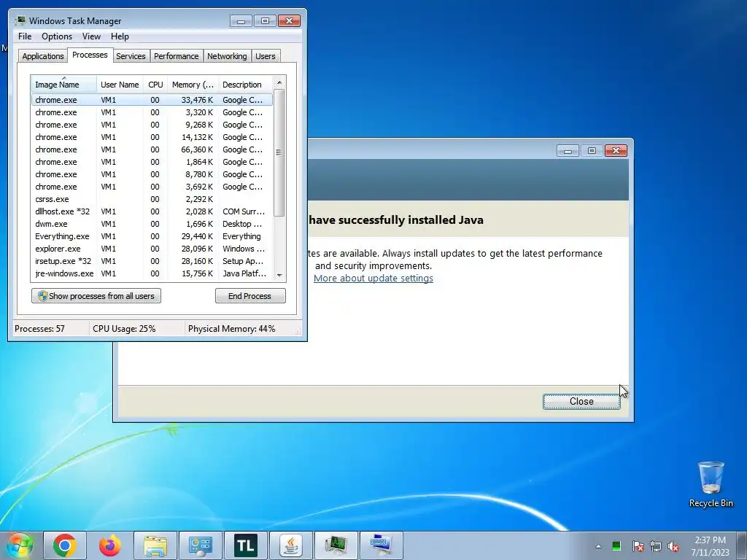
Task: Maximize the Java installer window
Action: point(592,150)
